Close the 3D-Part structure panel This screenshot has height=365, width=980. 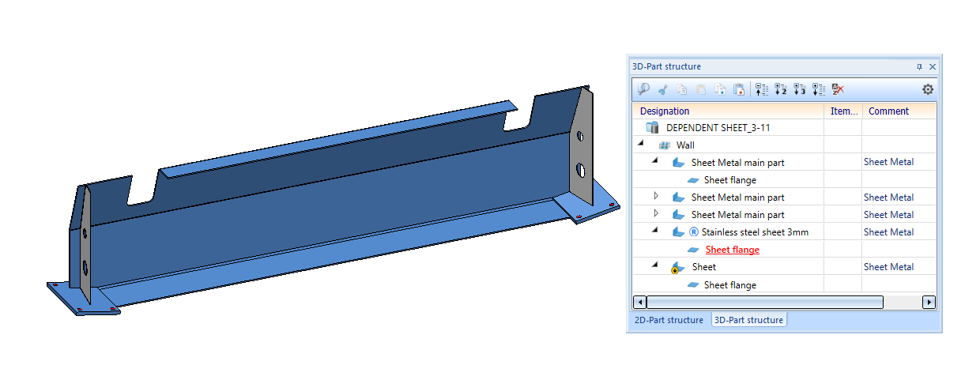(x=933, y=67)
